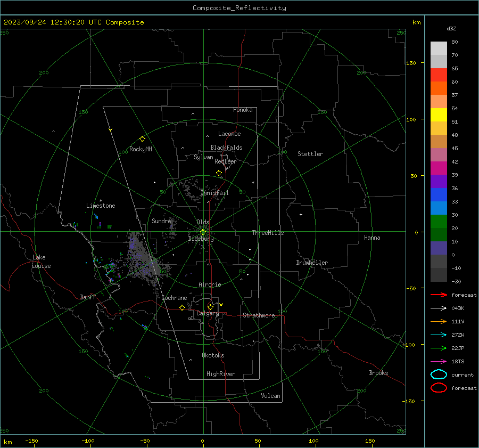Click the Okotoks town label

click(x=213, y=355)
